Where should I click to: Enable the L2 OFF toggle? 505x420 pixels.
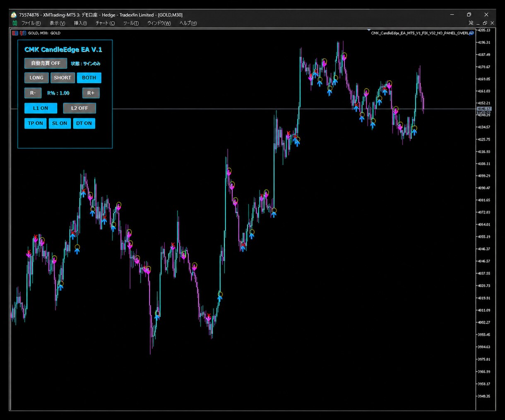click(x=79, y=108)
